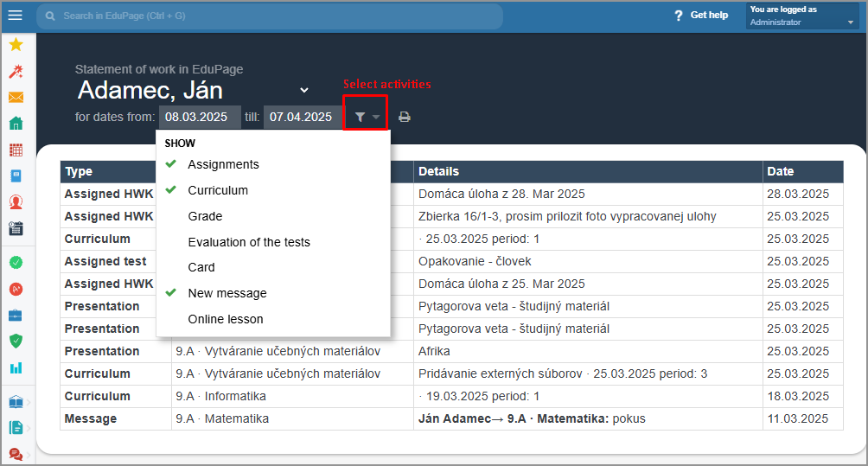Open the magic wand wizard icon
The width and height of the screenshot is (868, 466).
16,71
